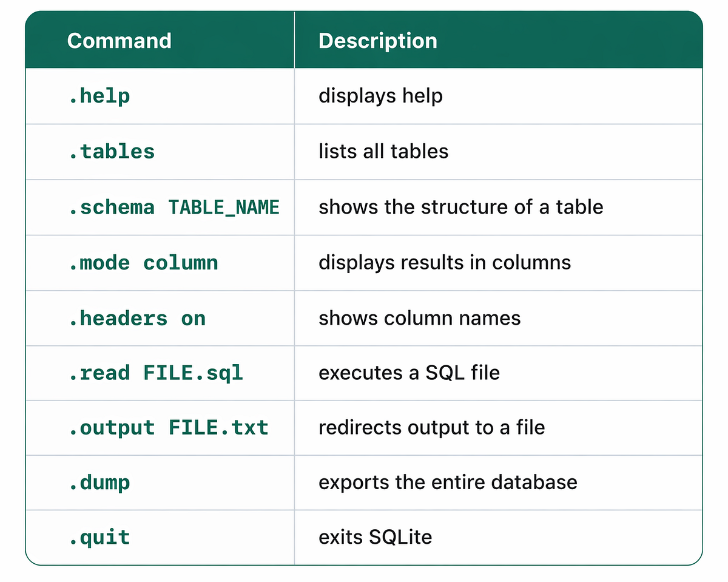Select 'shows the structure of a table'
The image size is (728, 582).
point(461,207)
